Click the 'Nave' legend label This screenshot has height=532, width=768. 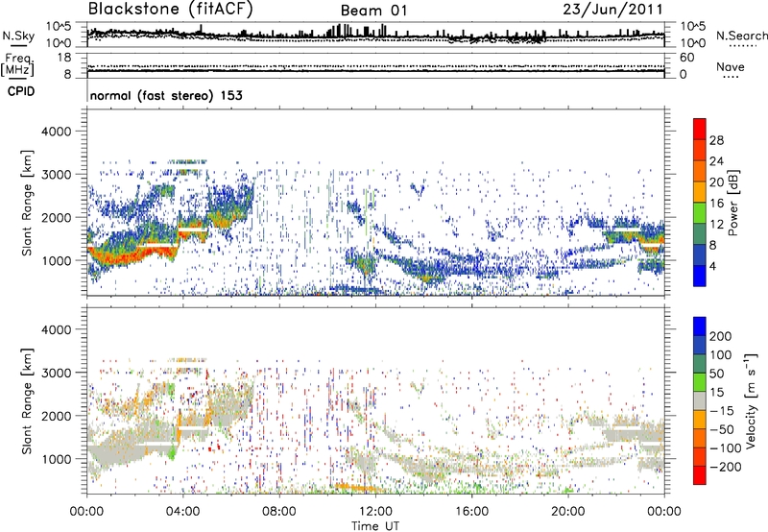731,66
